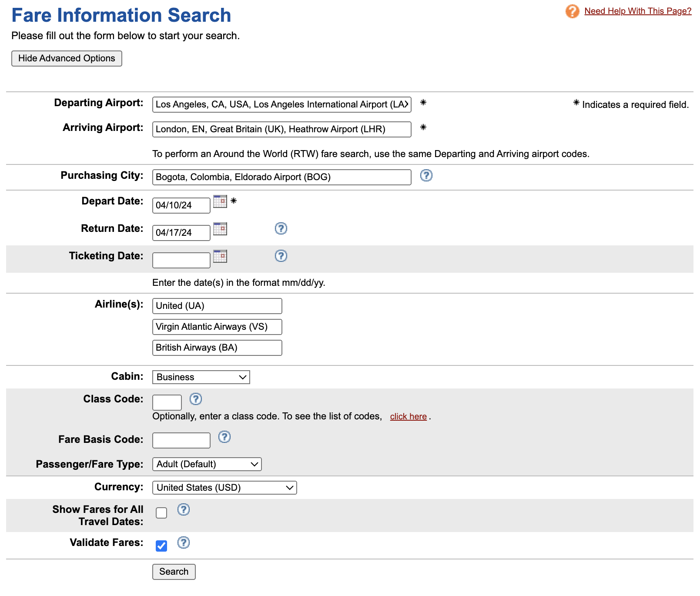
Task: Click Return Date help icon
Action: pos(281,228)
